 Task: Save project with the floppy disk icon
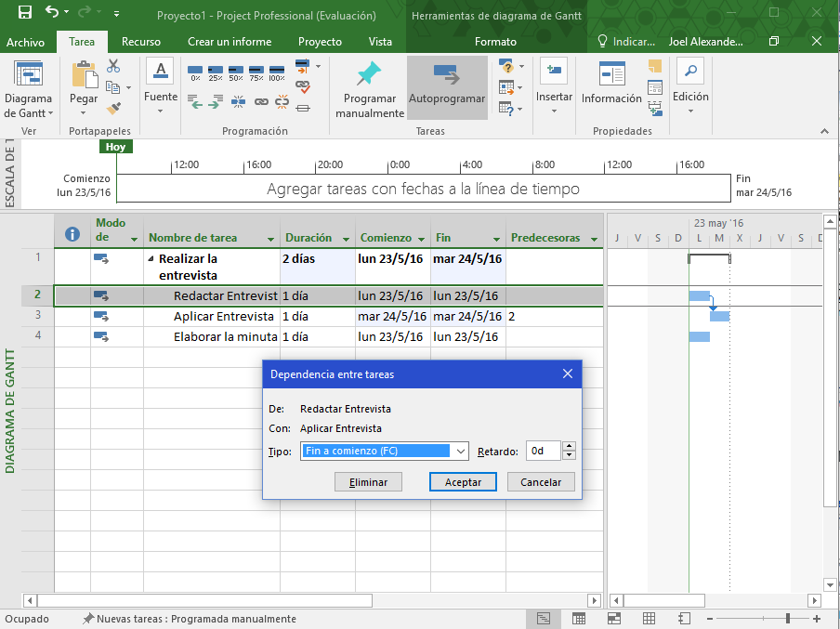(25, 14)
